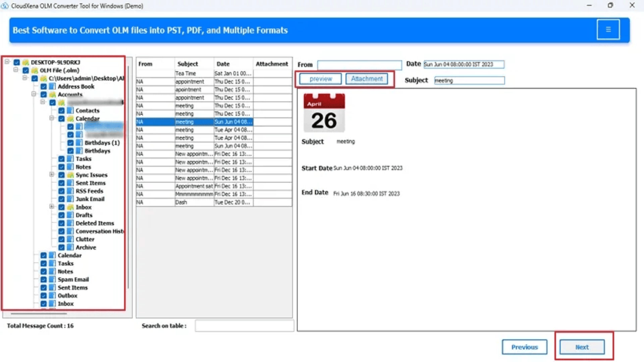Collapse the OLM File (.olm) tree node
This screenshot has width=644, height=362.
pos(15,70)
